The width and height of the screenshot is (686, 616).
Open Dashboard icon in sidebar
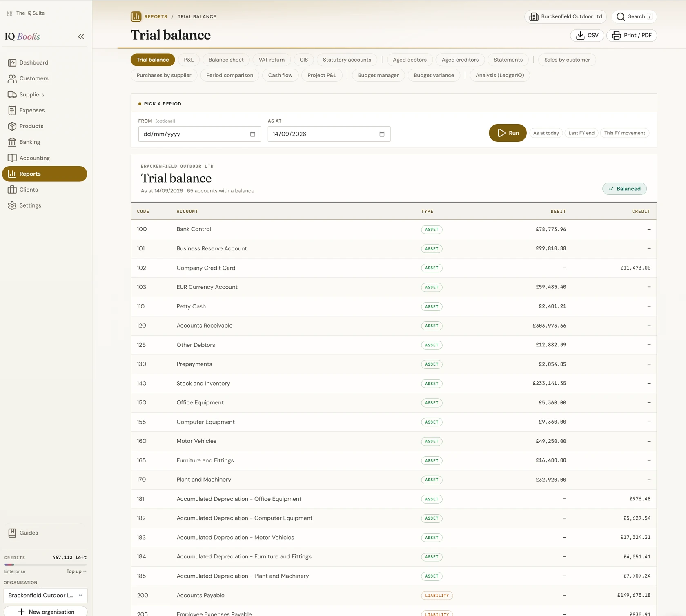point(12,62)
